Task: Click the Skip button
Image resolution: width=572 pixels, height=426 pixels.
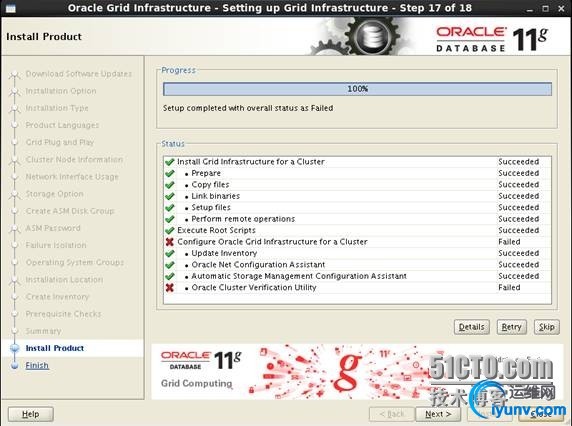Action: pyautogui.click(x=546, y=327)
